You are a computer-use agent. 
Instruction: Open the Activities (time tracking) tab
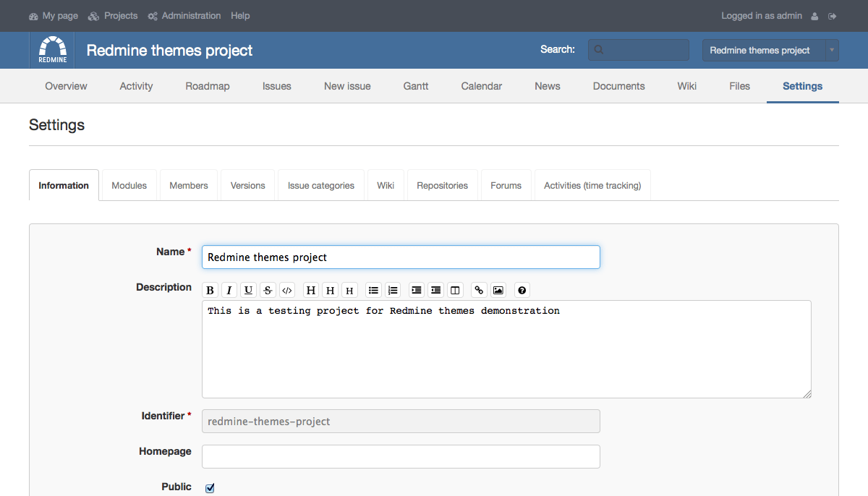coord(592,186)
